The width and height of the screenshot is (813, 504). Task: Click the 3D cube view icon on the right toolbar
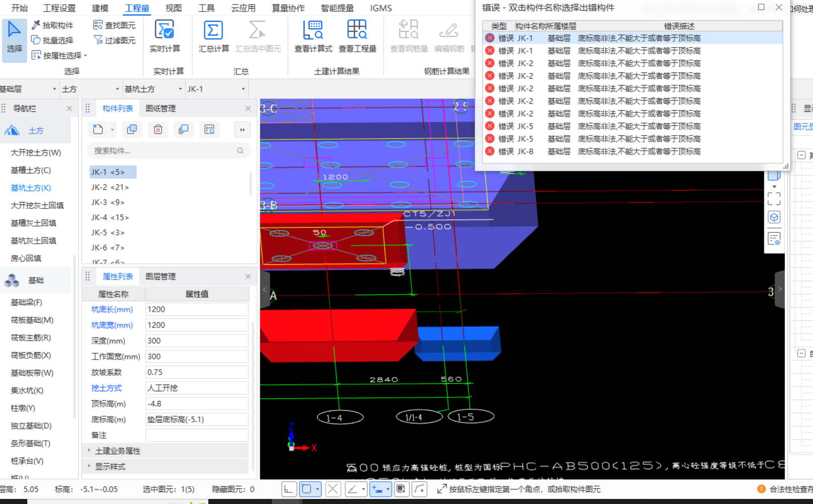(774, 218)
